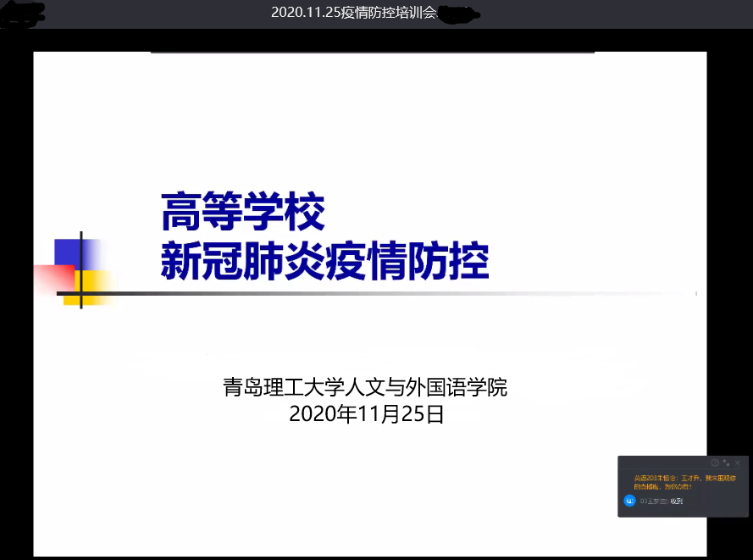753x560 pixels.
Task: Click the meeting title 2020.11.25疫情防控培训会
Action: click(353, 13)
